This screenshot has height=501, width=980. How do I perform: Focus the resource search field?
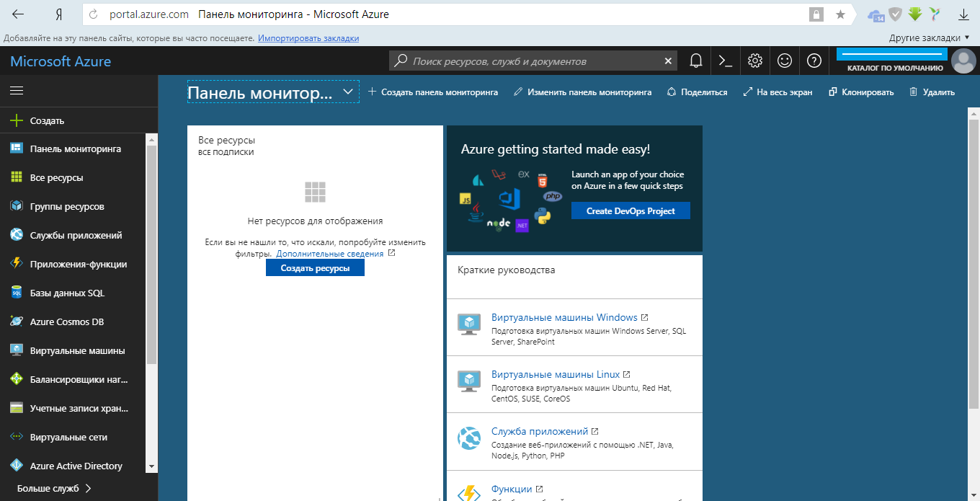point(533,61)
